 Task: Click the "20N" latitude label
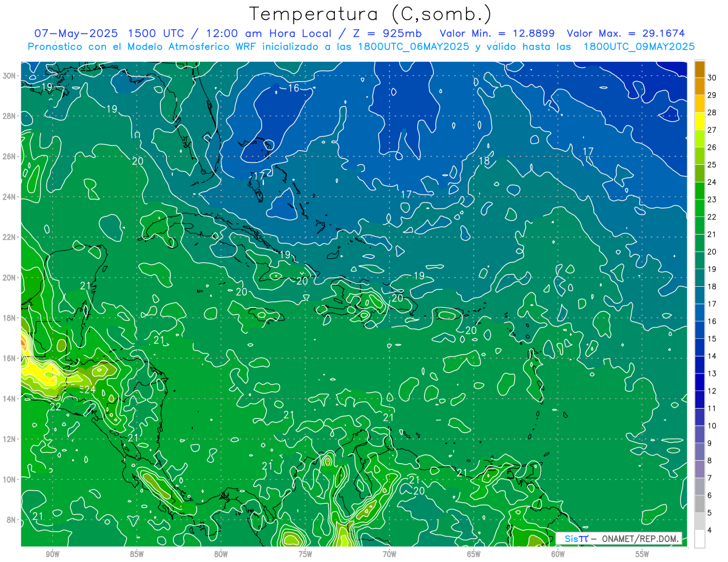tap(9, 278)
